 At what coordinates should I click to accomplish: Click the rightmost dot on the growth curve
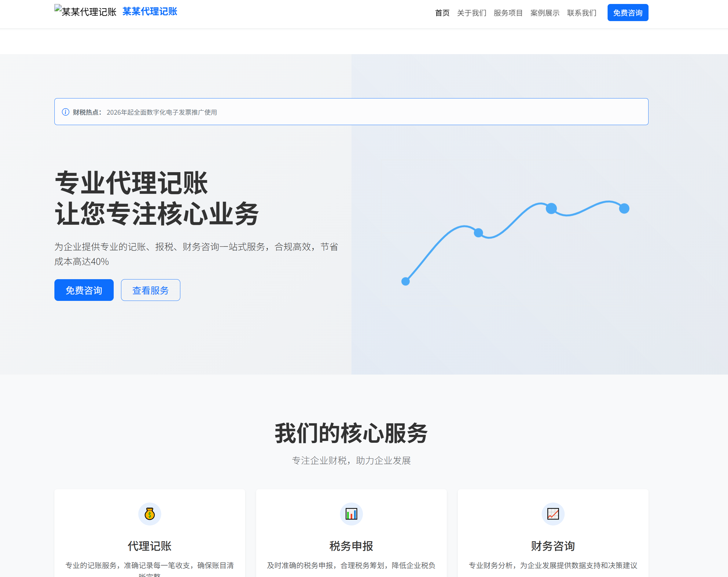[624, 209]
